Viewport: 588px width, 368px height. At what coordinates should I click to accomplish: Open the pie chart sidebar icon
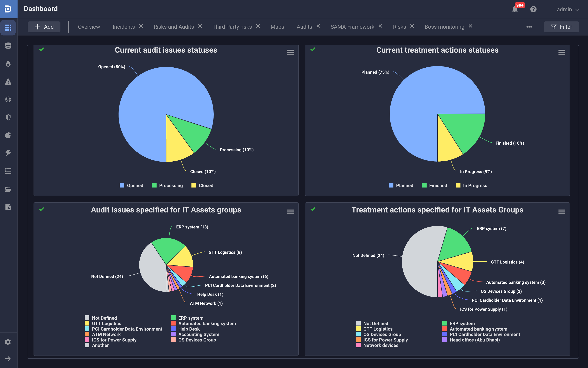tap(8, 135)
